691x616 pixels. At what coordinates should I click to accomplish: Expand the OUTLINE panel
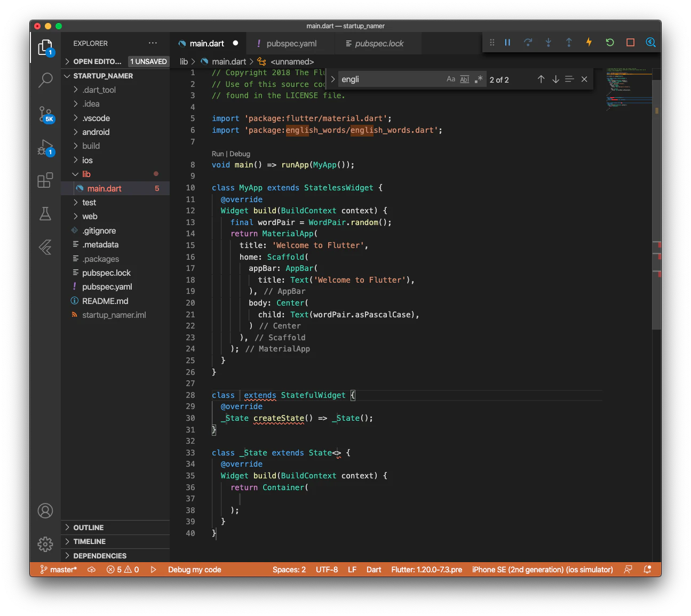click(89, 527)
